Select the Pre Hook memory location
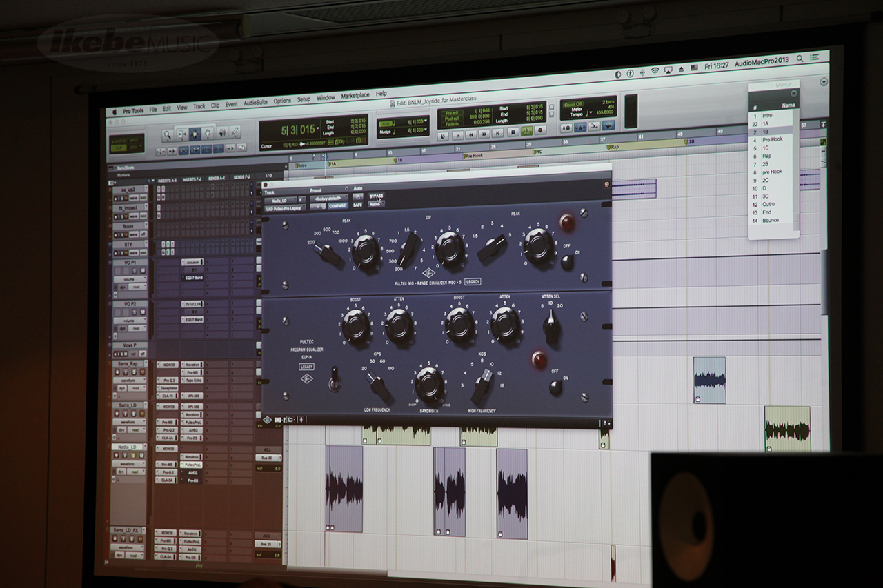 [772, 139]
